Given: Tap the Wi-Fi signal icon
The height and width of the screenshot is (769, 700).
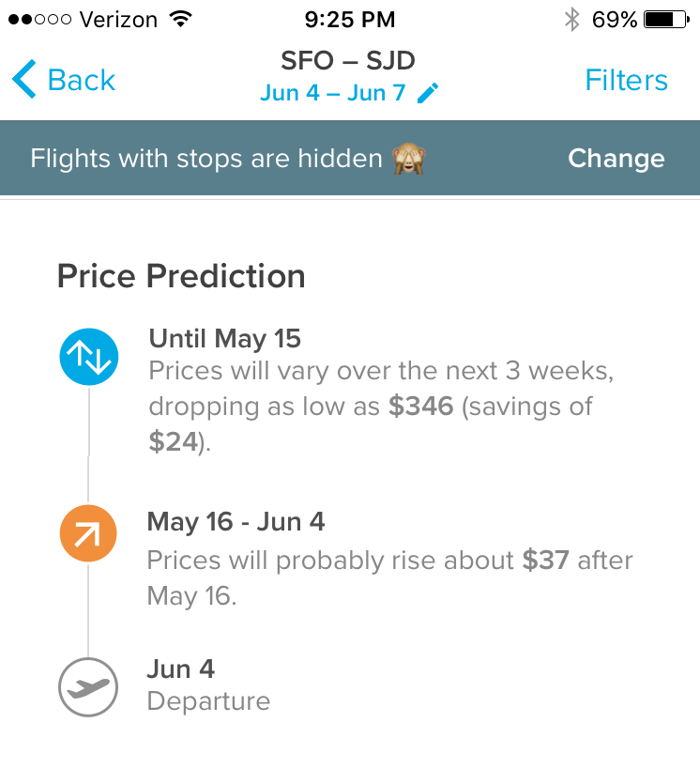Looking at the screenshot, I should point(179,19).
